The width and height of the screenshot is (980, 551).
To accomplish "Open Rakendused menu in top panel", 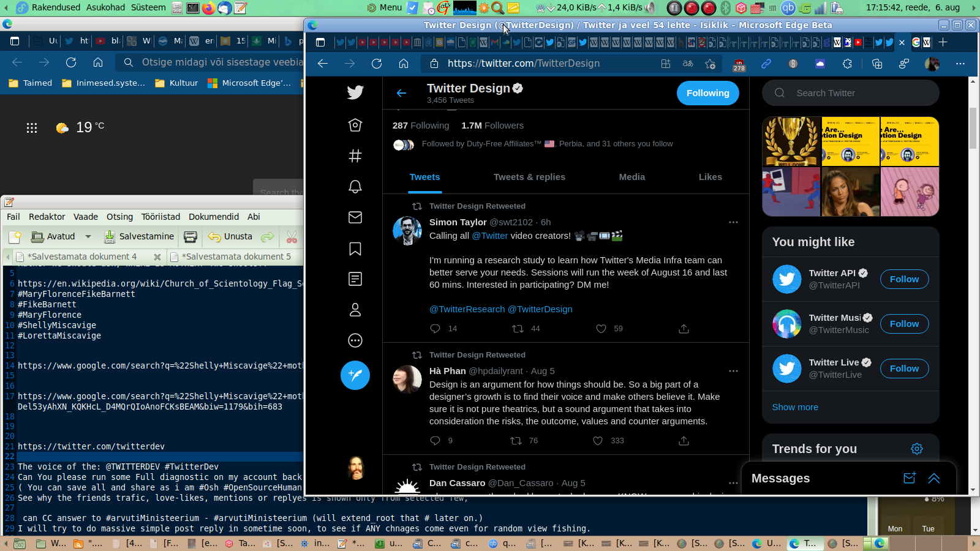I will [56, 7].
